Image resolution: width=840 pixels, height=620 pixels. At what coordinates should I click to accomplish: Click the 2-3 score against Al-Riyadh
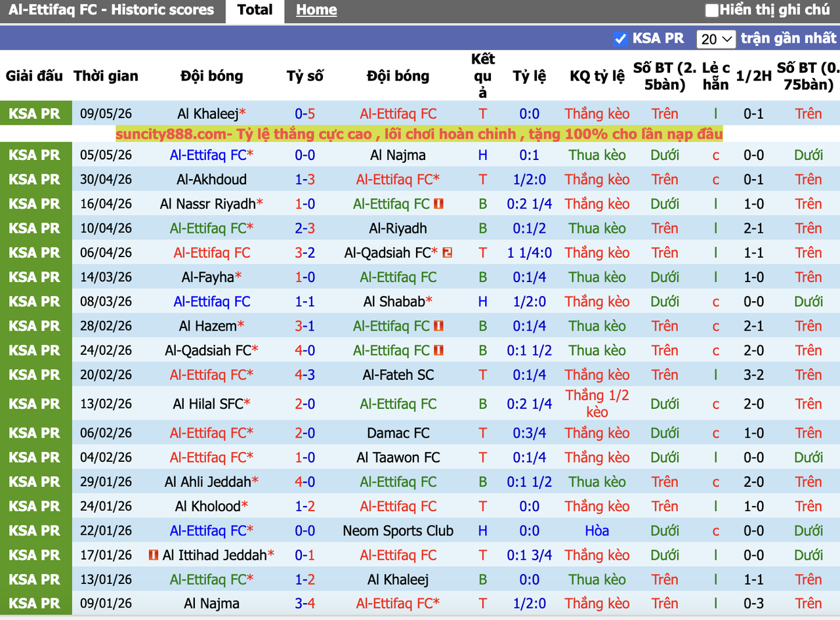coord(305,228)
